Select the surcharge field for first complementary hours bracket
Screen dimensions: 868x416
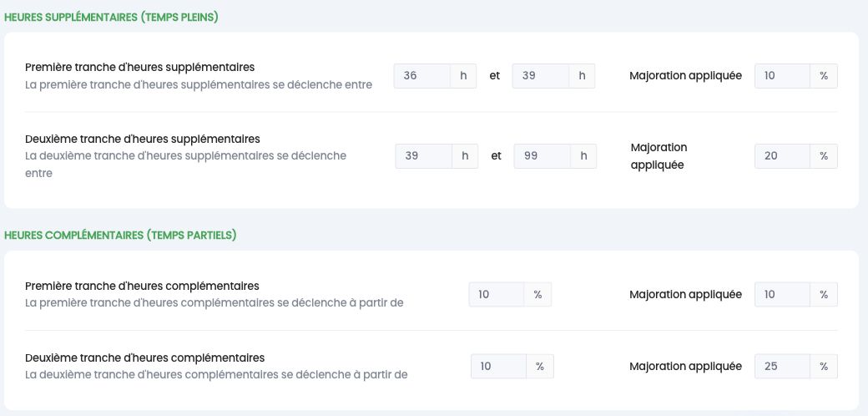coord(782,295)
